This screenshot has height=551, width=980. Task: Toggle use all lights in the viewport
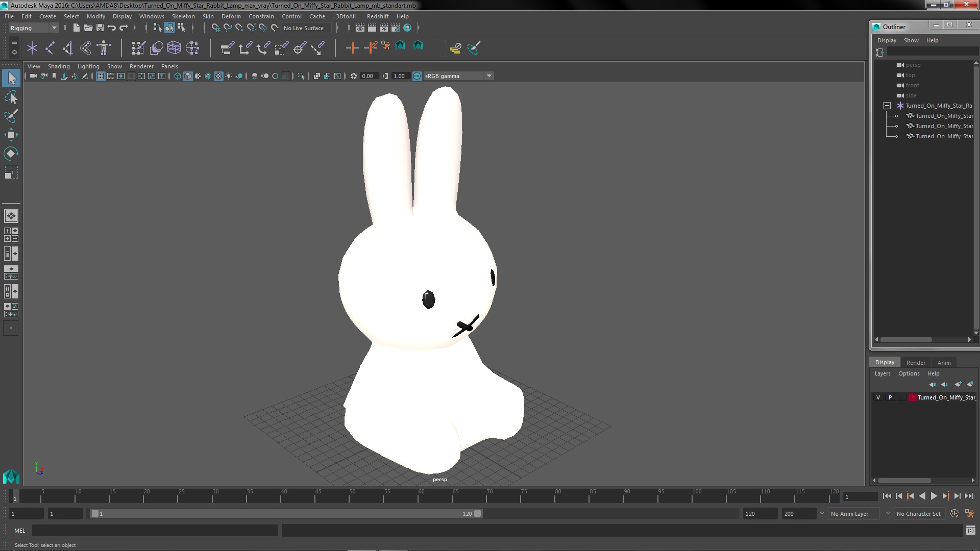click(229, 76)
